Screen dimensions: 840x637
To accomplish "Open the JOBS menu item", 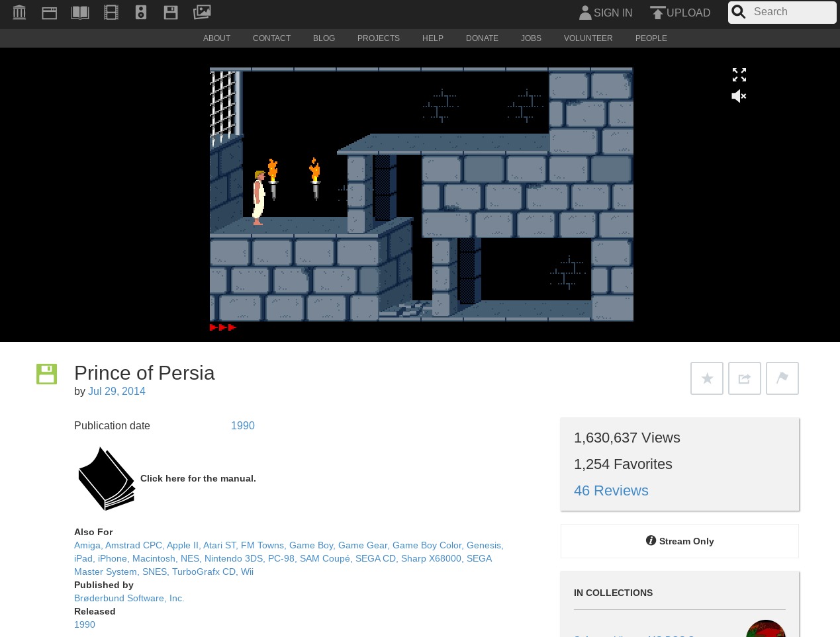I will pos(531,38).
